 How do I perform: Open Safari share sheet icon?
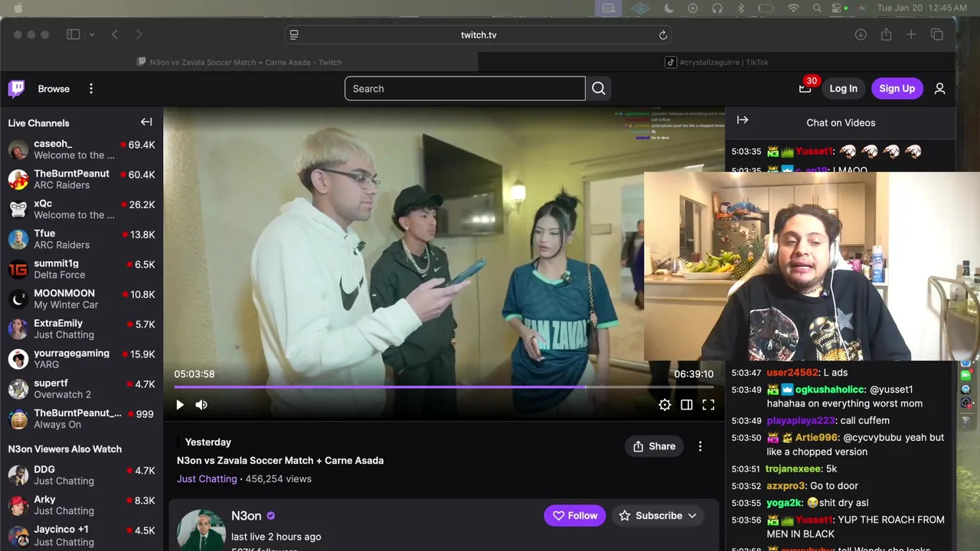point(886,34)
